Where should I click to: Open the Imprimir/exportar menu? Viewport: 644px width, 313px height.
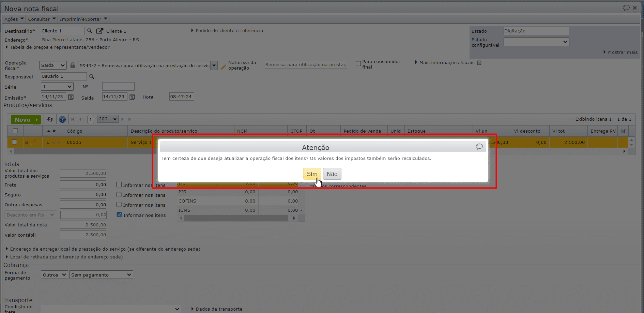pos(83,19)
